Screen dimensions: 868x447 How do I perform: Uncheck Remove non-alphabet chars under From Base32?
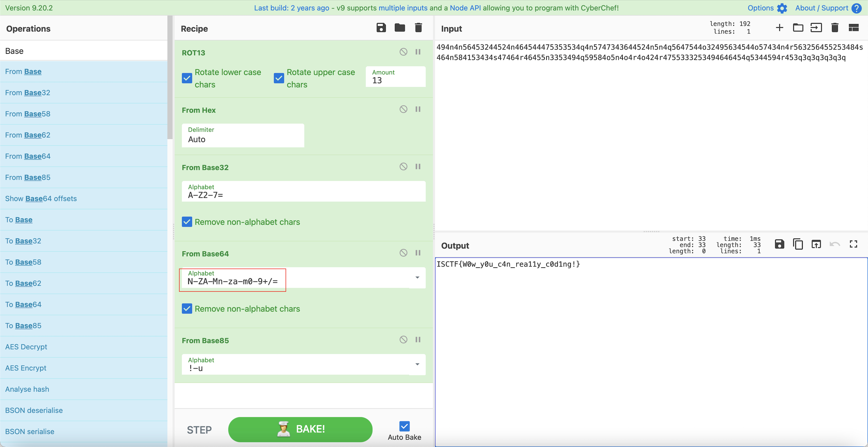click(x=187, y=222)
